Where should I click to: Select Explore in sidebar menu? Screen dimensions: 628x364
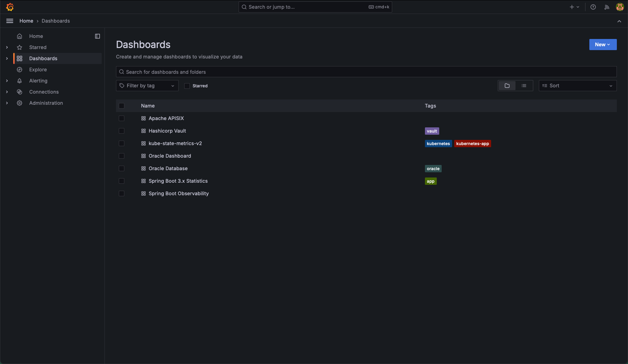click(38, 70)
